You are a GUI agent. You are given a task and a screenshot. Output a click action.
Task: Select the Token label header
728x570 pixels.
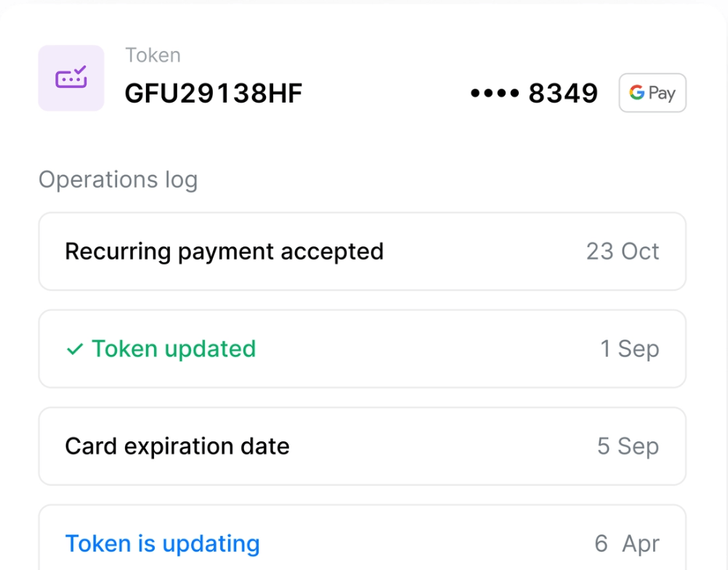153,55
